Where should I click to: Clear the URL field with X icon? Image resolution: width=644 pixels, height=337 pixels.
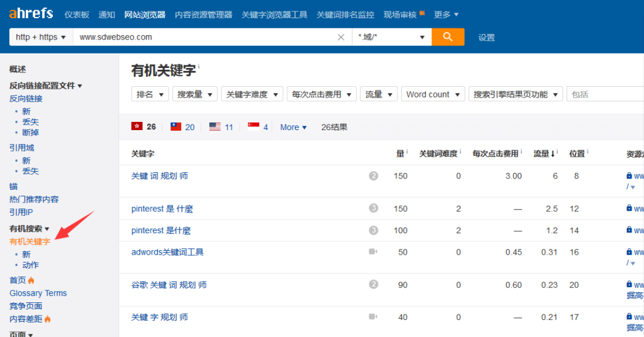341,37
